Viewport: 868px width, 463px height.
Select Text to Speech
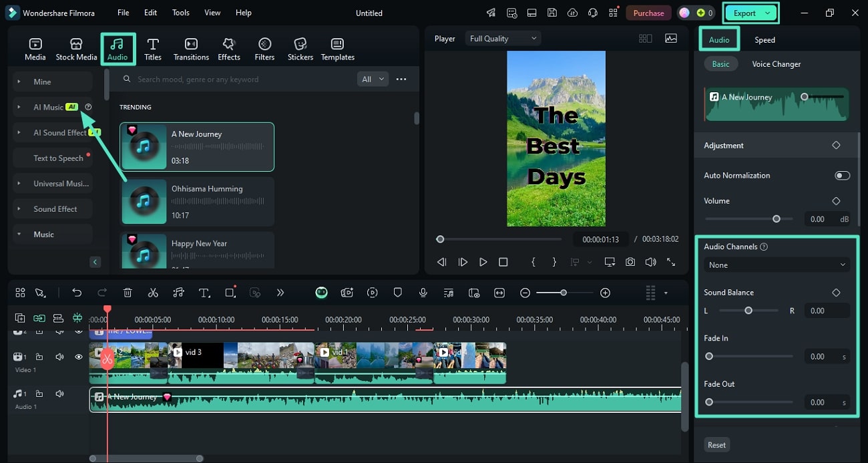(58, 158)
